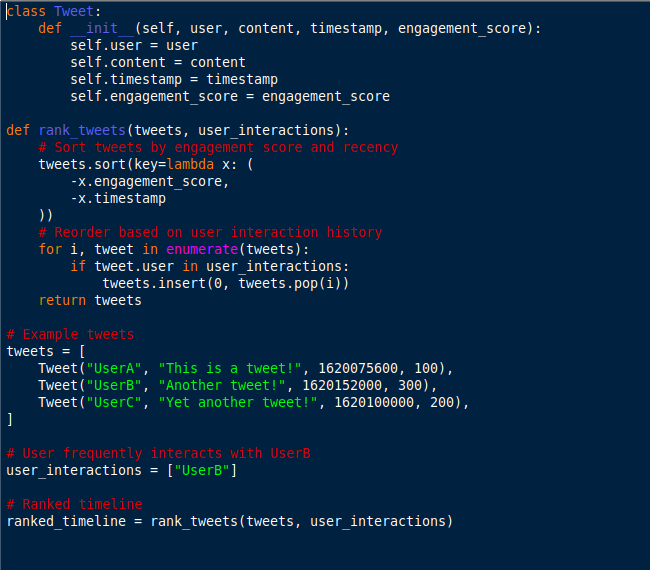Click the "UserB" in user_interactions list
Image resolution: width=650 pixels, height=570 pixels.
(202, 471)
